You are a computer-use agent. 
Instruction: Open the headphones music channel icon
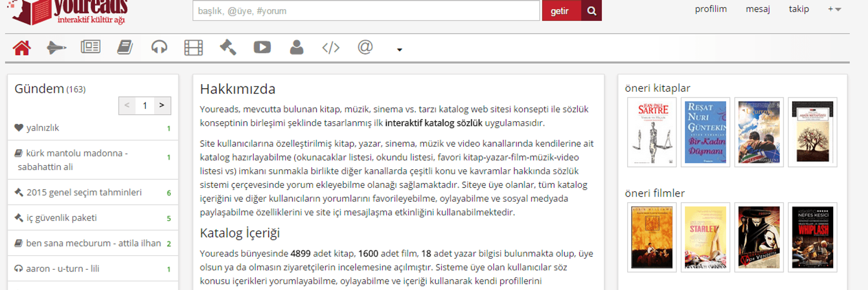point(159,47)
